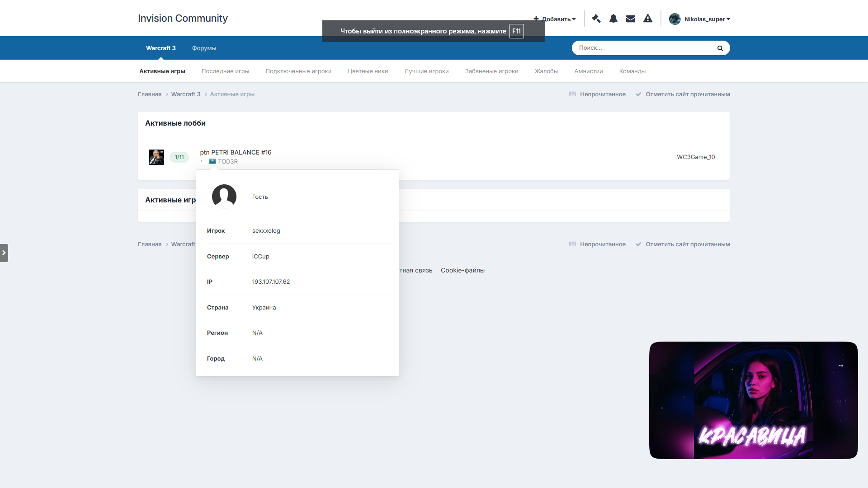The height and width of the screenshot is (488, 868).
Task: Click the flag icon next to TOD3R
Action: [212, 161]
